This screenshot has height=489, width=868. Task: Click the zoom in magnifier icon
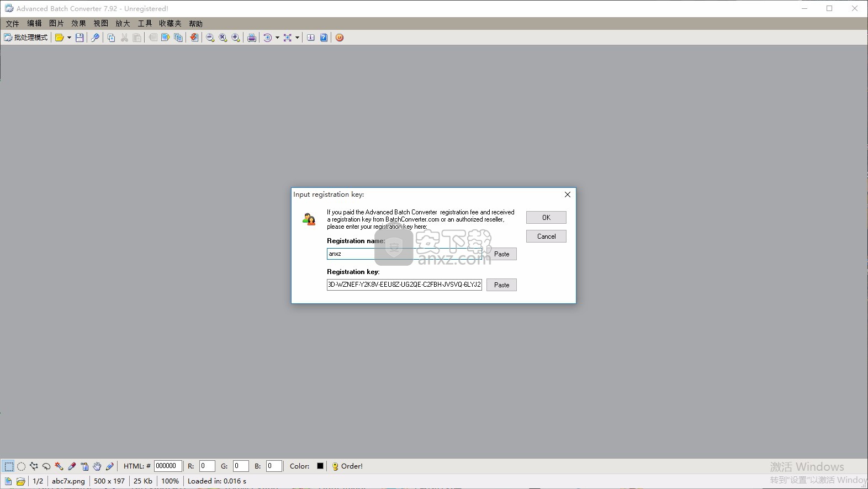(x=236, y=38)
